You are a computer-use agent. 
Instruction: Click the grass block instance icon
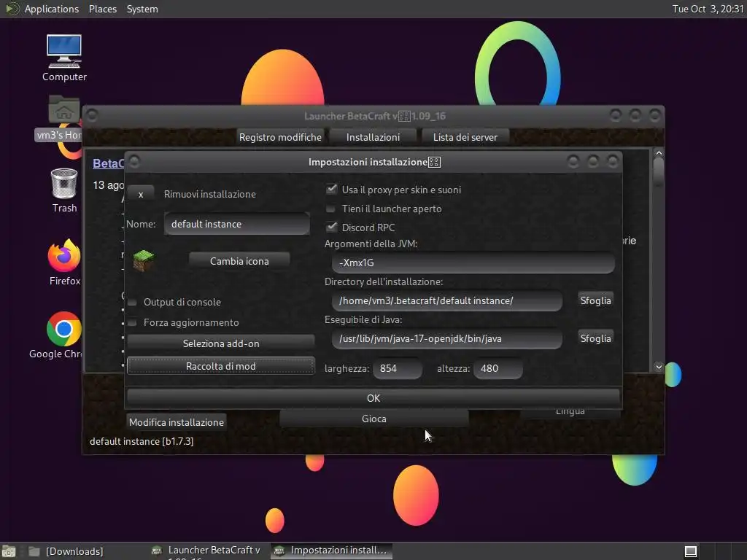coord(144,261)
